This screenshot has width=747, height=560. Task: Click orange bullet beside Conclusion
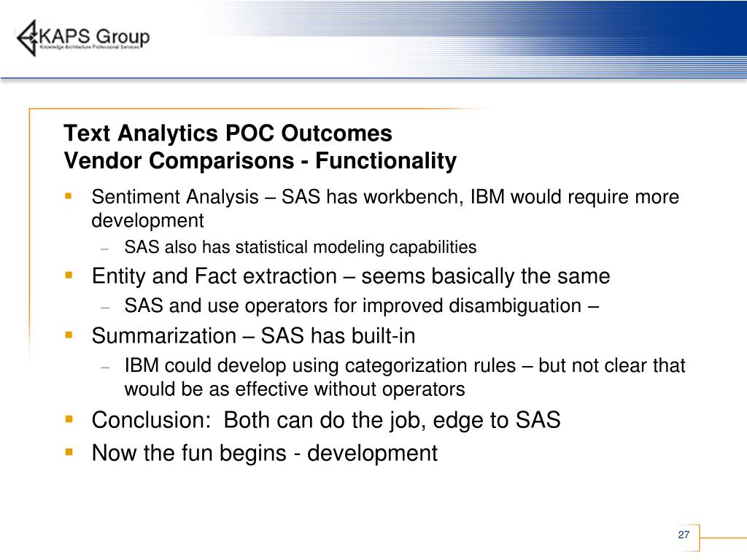pos(69,419)
